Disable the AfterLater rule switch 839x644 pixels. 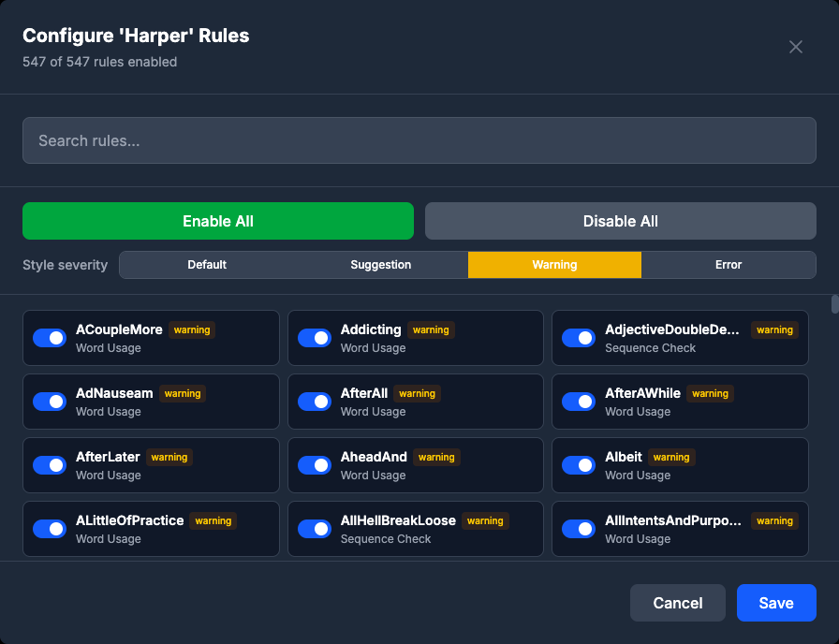[x=50, y=465]
